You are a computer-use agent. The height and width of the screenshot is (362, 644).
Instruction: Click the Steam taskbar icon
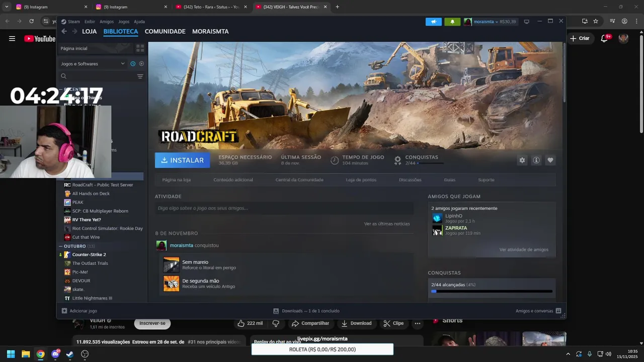point(70,354)
